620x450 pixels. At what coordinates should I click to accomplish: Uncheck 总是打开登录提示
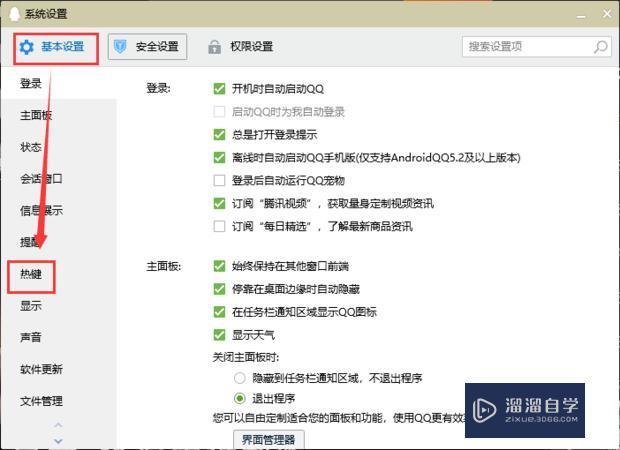pyautogui.click(x=219, y=134)
